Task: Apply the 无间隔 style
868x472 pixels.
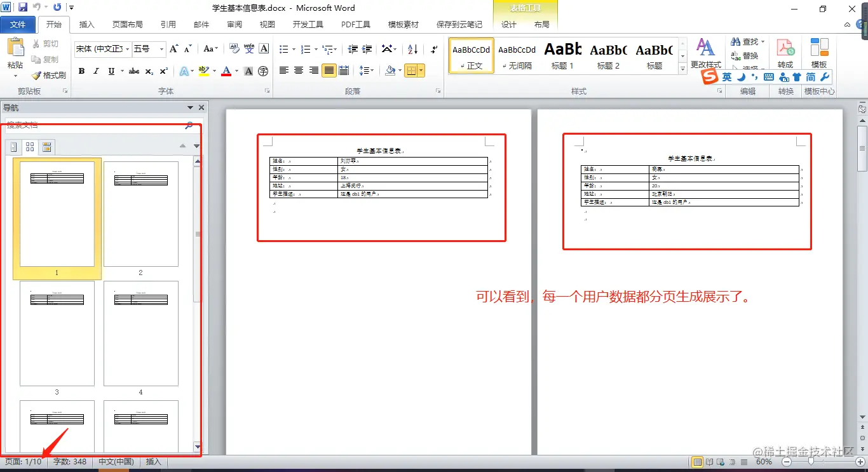Action: [517, 56]
